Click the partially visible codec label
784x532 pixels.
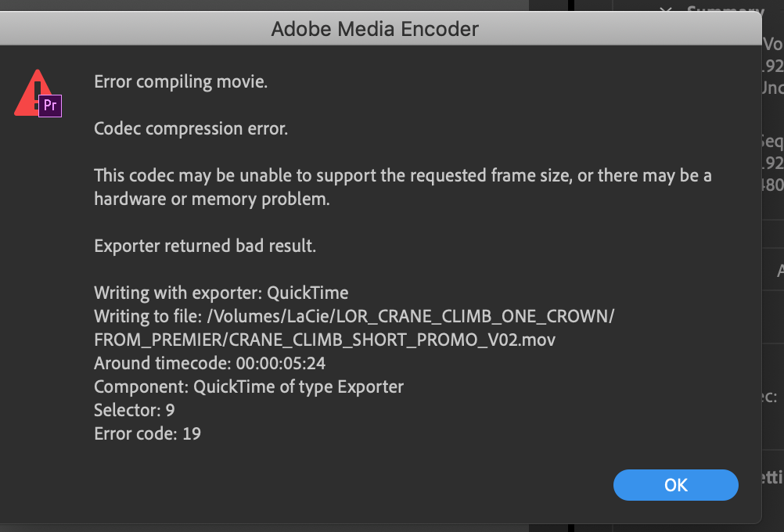[x=770, y=397]
